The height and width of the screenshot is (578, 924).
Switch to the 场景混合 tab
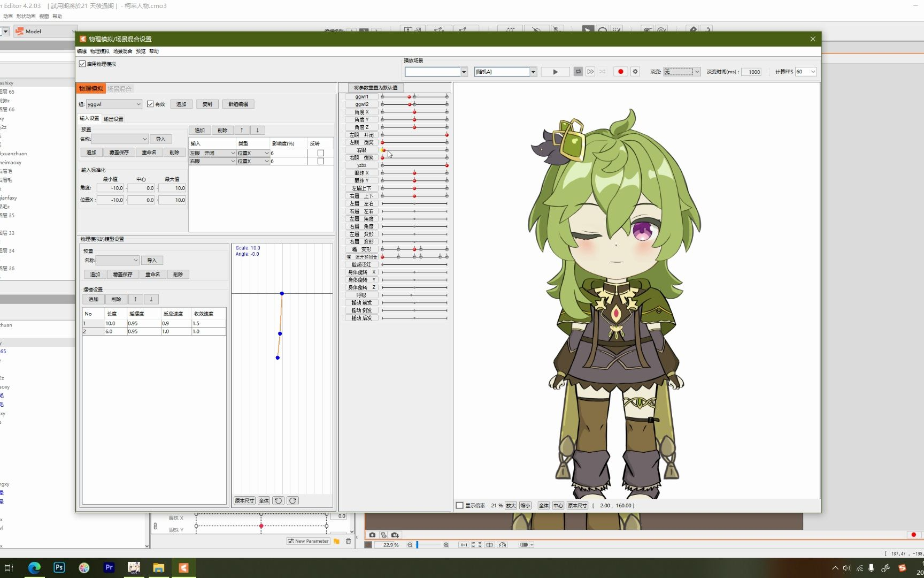tap(119, 89)
